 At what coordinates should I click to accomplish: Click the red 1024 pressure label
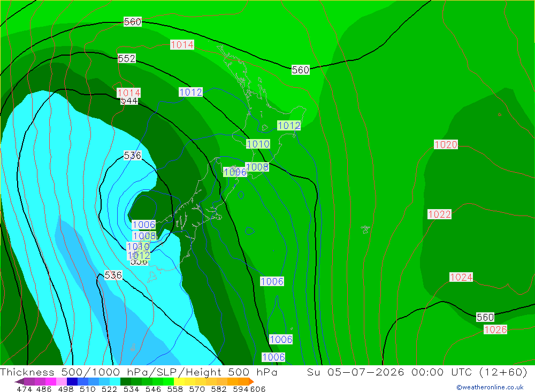461,277
